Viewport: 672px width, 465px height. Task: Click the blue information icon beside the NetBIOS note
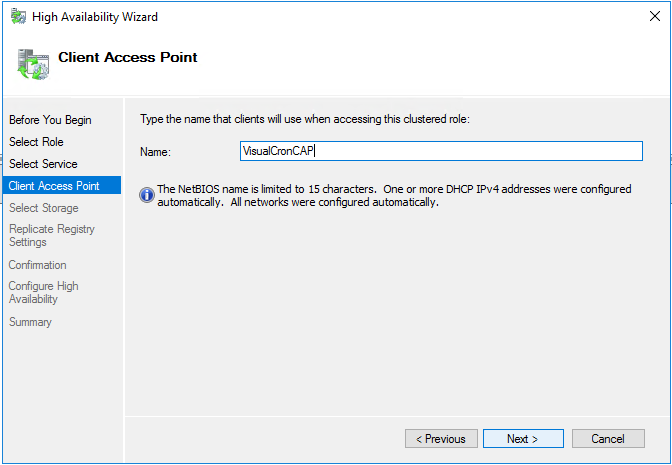tap(147, 195)
